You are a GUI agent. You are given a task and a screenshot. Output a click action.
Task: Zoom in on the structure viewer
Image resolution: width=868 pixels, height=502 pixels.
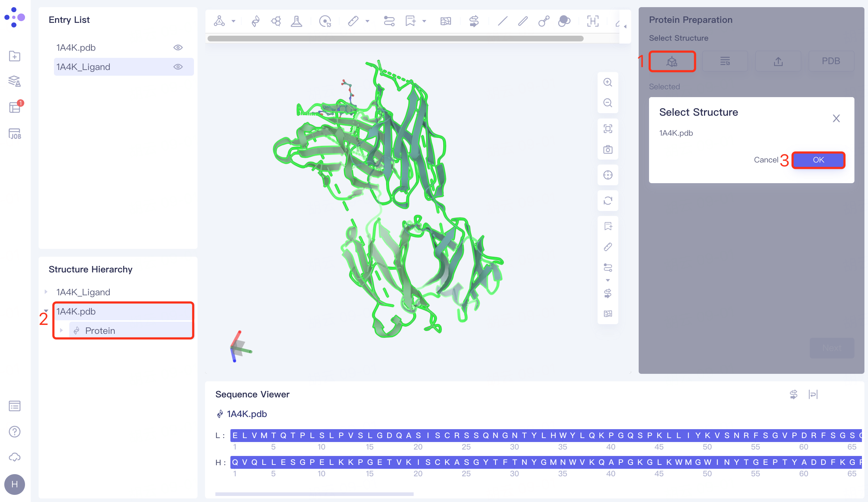click(x=608, y=82)
